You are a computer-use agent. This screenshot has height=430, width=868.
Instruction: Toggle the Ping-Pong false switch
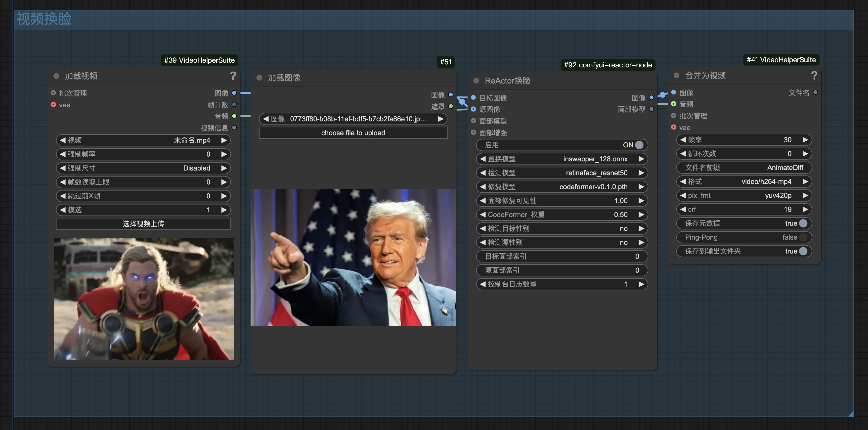pyautogui.click(x=803, y=237)
